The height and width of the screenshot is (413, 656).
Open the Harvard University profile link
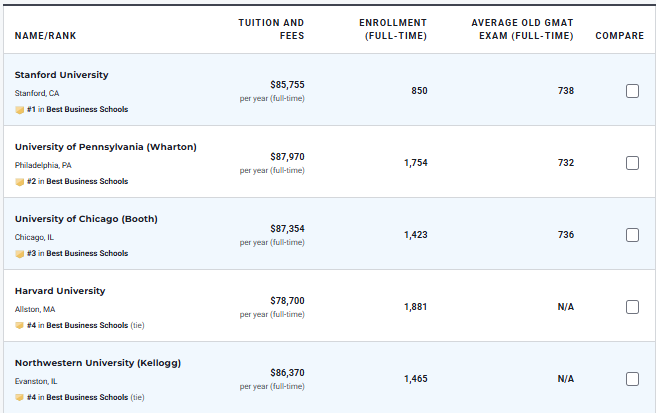[x=60, y=291]
